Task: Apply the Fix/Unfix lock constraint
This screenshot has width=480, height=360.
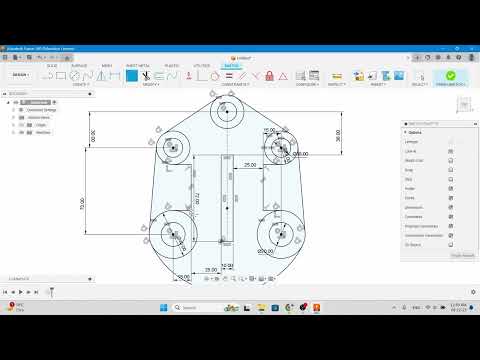Action: click(269, 76)
